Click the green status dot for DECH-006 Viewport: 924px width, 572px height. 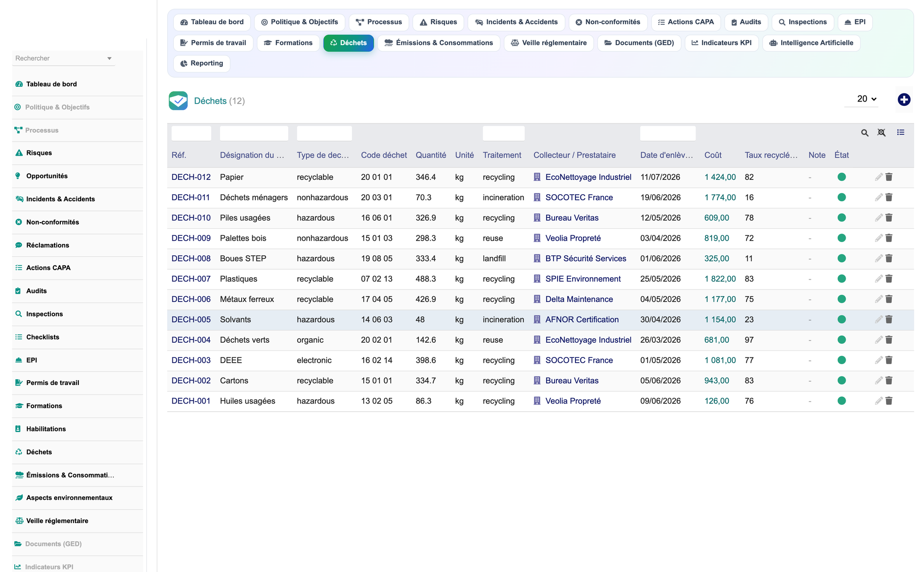[x=841, y=300]
